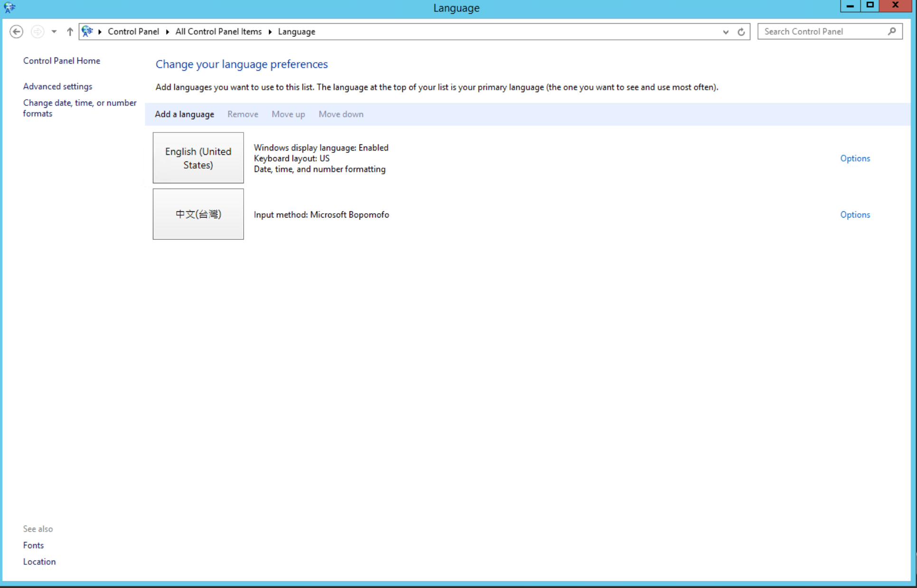Viewport: 917px width, 588px height.
Task: Click the Refresh icon in address bar
Action: point(741,32)
